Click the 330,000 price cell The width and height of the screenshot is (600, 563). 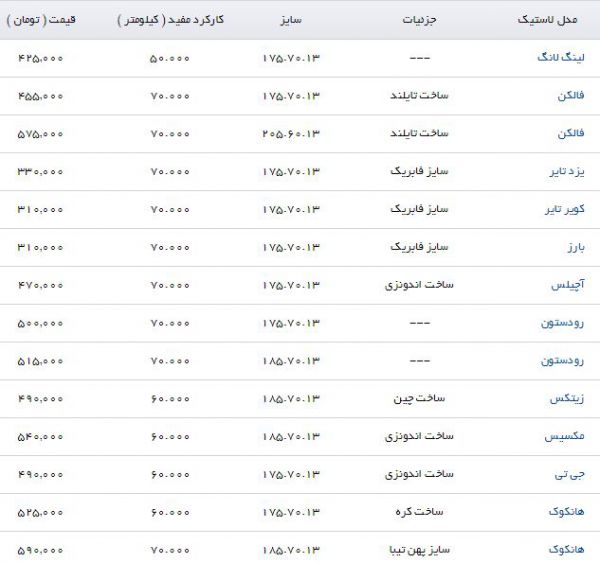[41, 172]
